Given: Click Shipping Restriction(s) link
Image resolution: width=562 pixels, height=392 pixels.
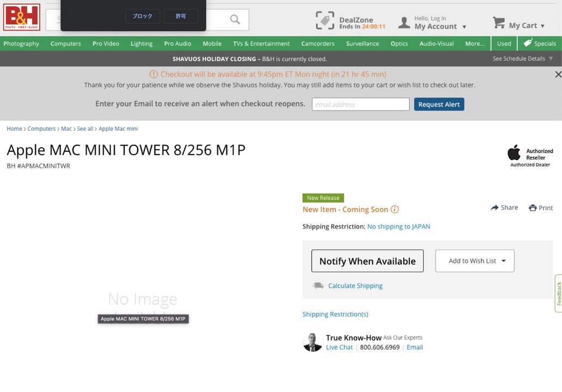Looking at the screenshot, I should click(335, 314).
